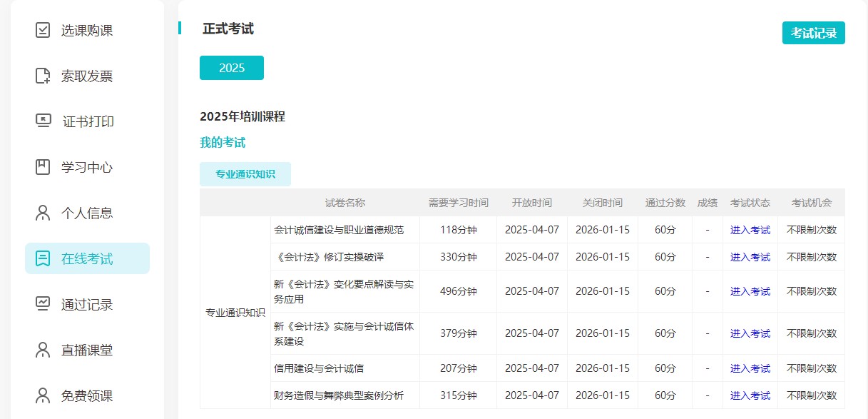Start the 《会计法》修订实操破译 exam
The width and height of the screenshot is (868, 419).
pyautogui.click(x=750, y=256)
